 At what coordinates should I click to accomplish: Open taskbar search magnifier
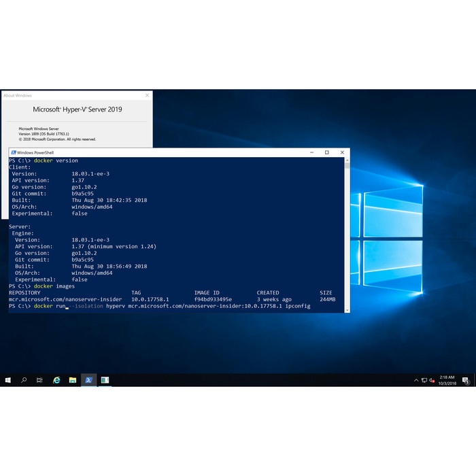(x=24, y=380)
